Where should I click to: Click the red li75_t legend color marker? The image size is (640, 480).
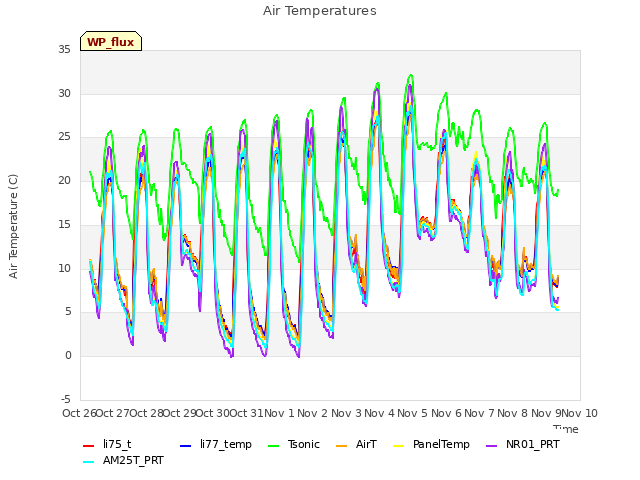click(89, 445)
